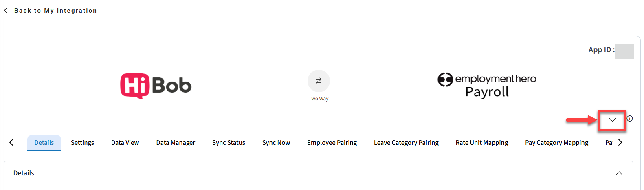Open the Data View tab

pos(125,143)
